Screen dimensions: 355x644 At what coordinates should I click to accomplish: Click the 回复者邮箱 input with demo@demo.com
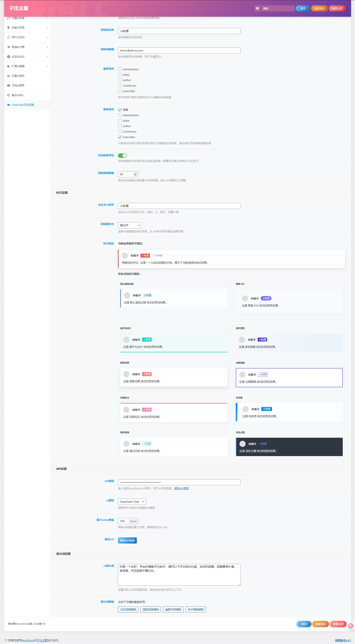pos(179,50)
